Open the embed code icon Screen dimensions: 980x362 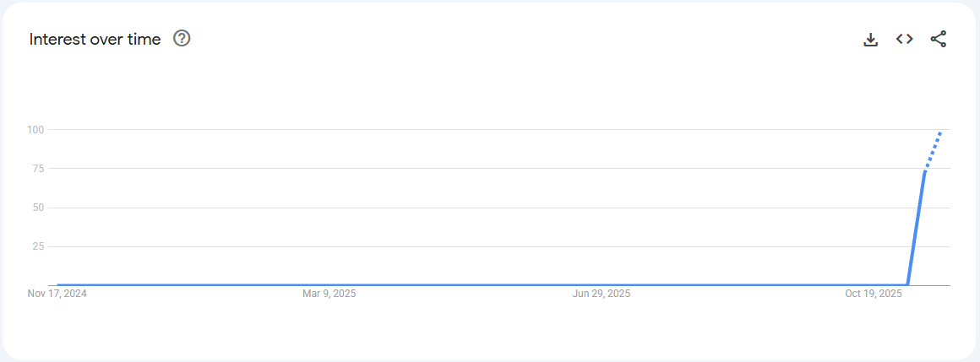click(905, 39)
